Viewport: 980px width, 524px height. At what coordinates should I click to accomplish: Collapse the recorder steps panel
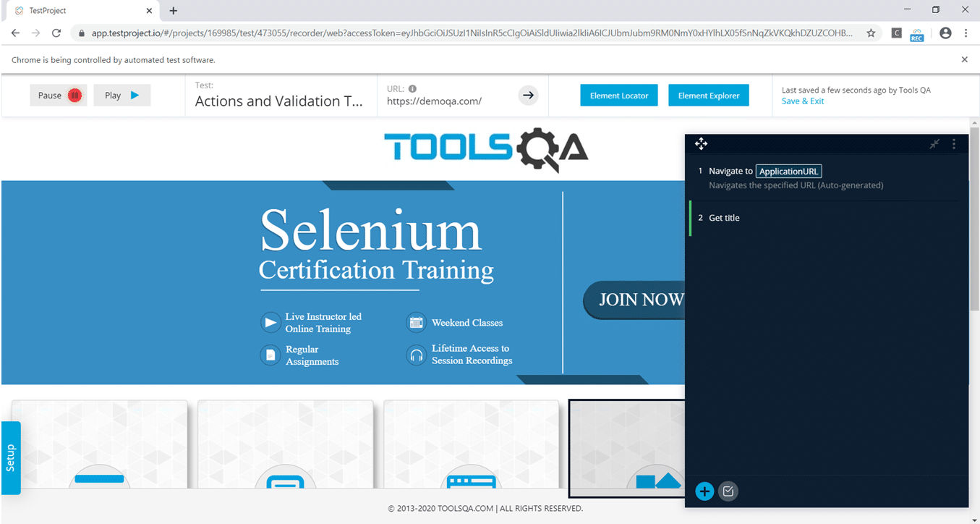pos(934,144)
